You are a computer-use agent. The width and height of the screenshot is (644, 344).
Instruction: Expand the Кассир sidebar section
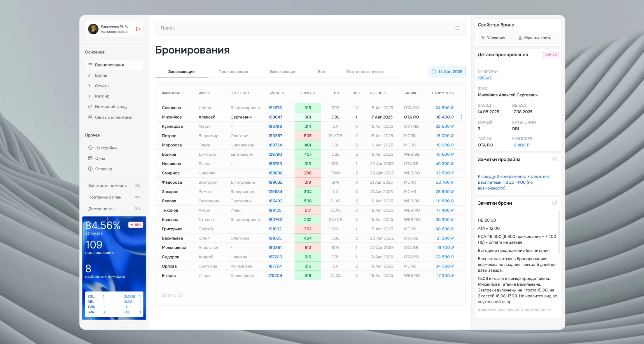coord(89,96)
